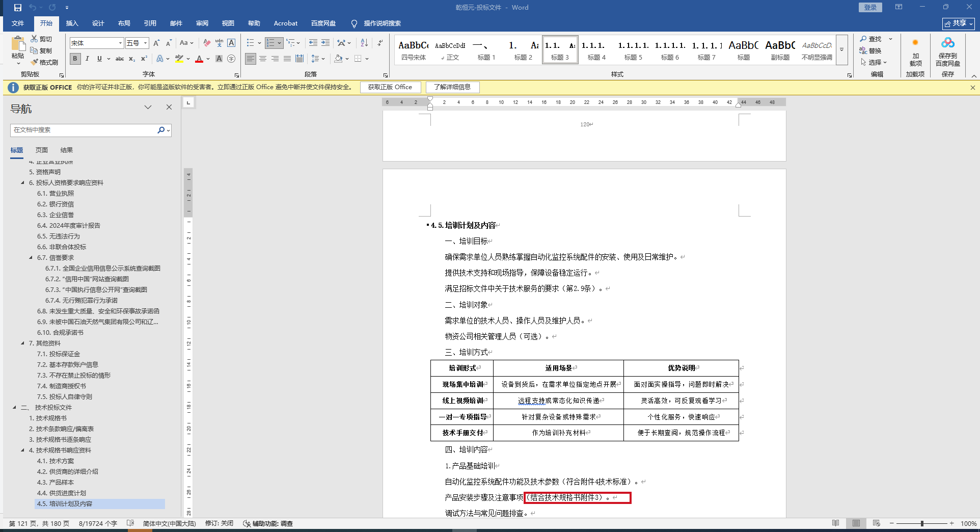Apply strikethrough formatting
Screen dimensions: 980x532
120,59
